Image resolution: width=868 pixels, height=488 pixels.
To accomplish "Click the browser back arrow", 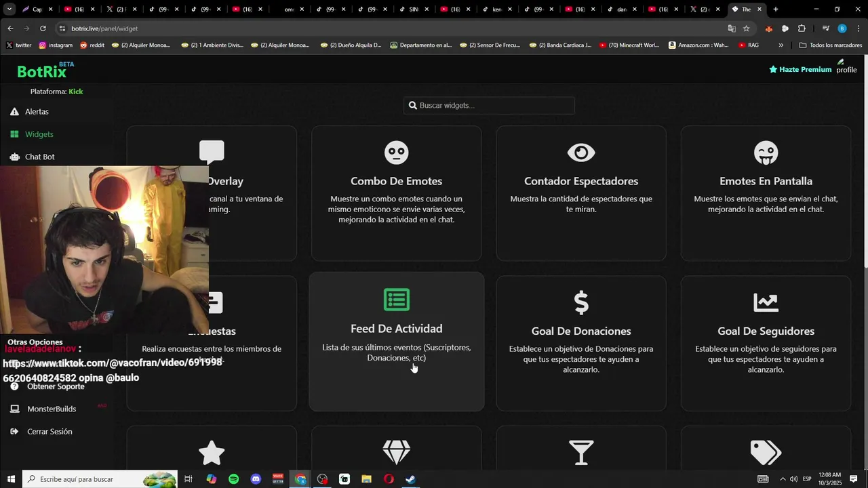I will 10,28.
